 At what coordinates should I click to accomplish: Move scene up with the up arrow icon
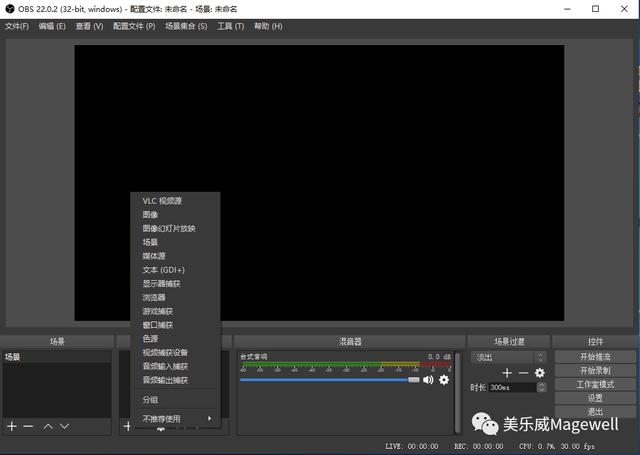coord(48,426)
